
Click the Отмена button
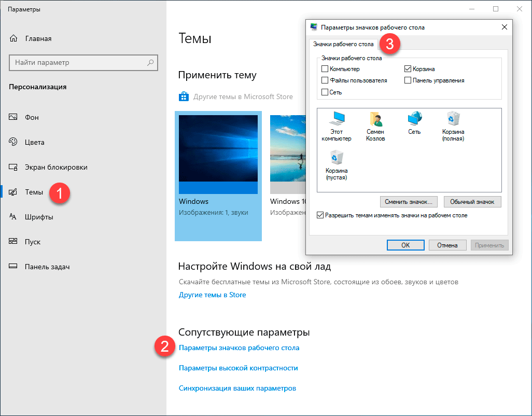click(447, 245)
